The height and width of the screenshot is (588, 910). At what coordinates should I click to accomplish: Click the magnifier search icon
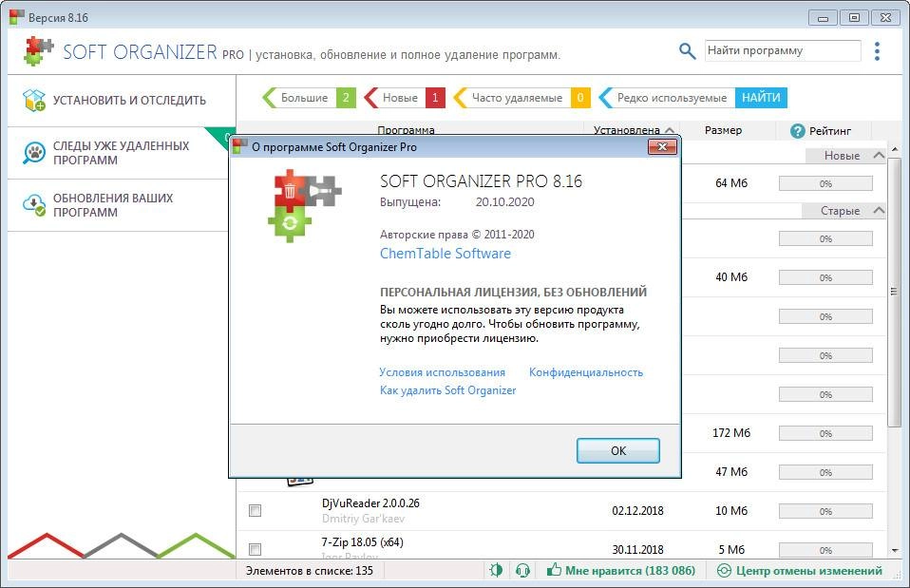click(687, 51)
